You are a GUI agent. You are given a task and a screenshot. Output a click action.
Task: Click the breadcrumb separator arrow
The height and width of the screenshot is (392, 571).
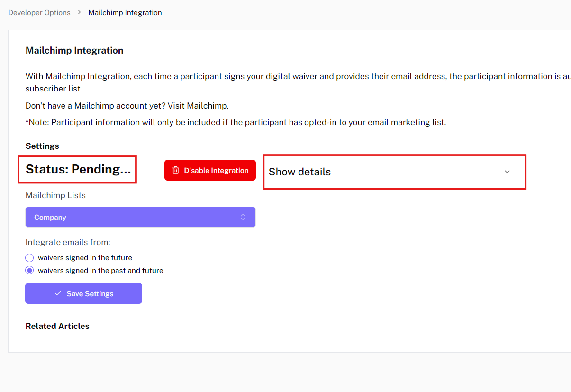tap(80, 13)
